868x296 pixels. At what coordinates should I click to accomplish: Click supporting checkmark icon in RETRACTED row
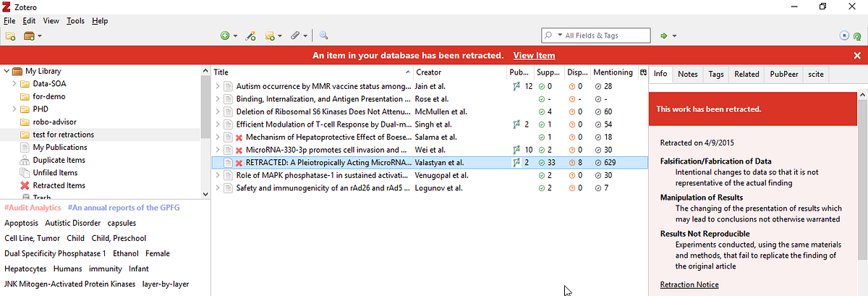click(x=541, y=163)
